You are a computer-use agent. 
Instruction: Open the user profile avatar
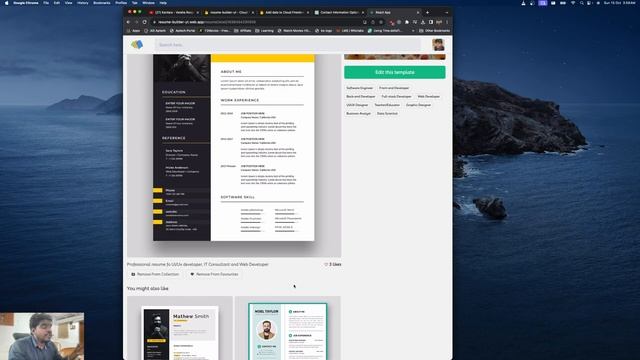pyautogui.click(x=438, y=44)
